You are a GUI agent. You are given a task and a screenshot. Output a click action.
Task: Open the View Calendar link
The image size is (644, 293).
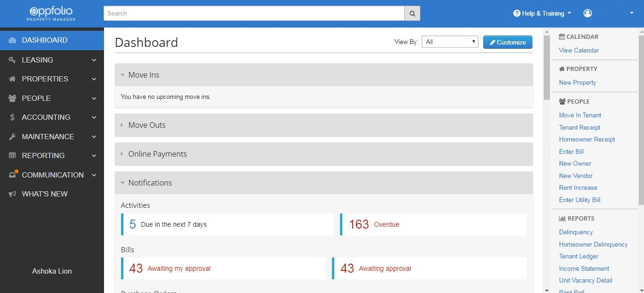pos(579,50)
